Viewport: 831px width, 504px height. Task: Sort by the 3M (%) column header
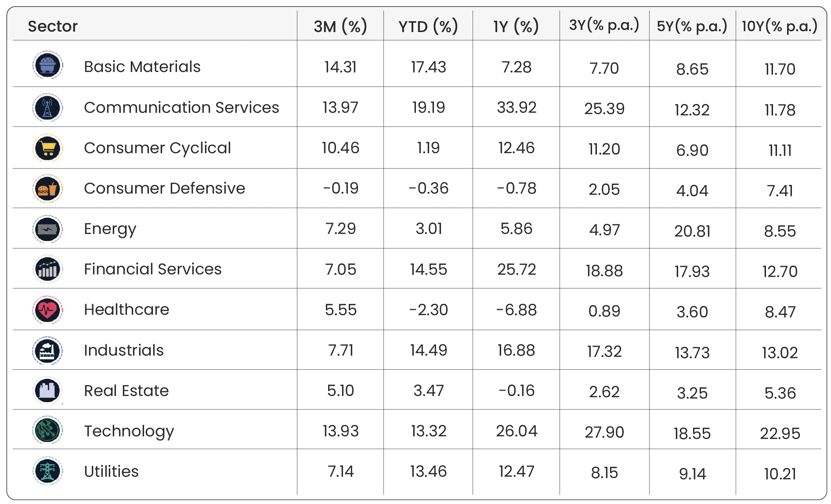340,26
